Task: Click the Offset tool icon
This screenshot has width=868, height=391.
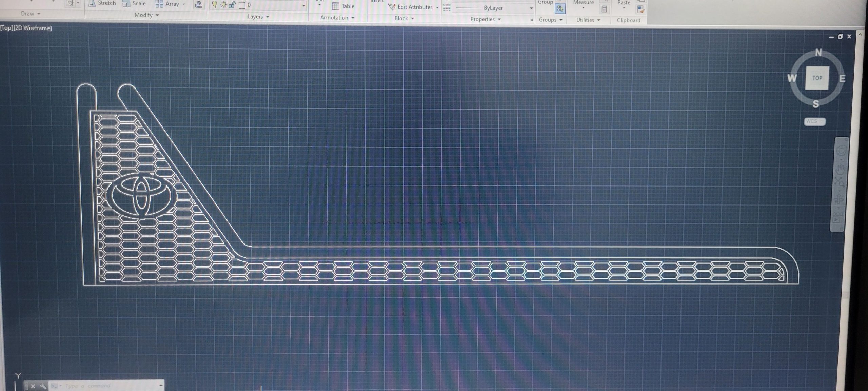Action: tap(199, 4)
